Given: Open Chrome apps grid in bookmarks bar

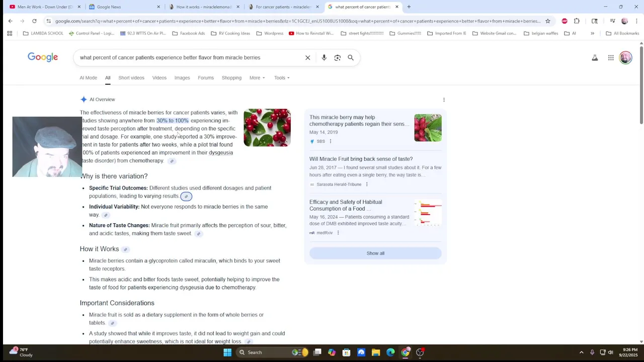Looking at the screenshot, I should [10, 33].
